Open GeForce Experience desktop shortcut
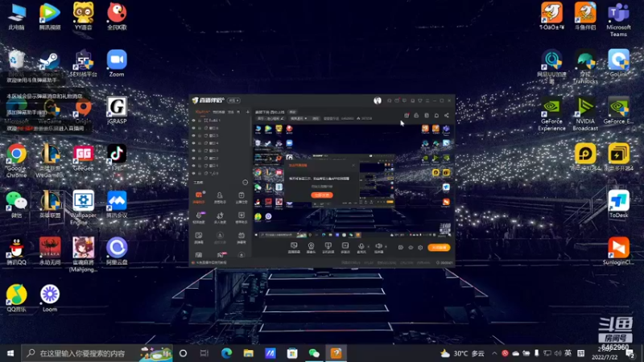The height and width of the screenshot is (362, 644). (551, 114)
